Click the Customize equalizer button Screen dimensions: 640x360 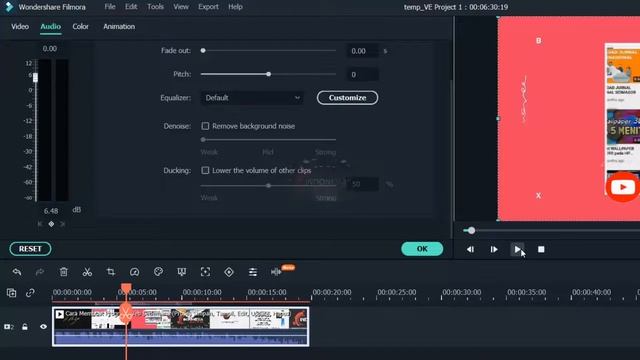pos(347,98)
